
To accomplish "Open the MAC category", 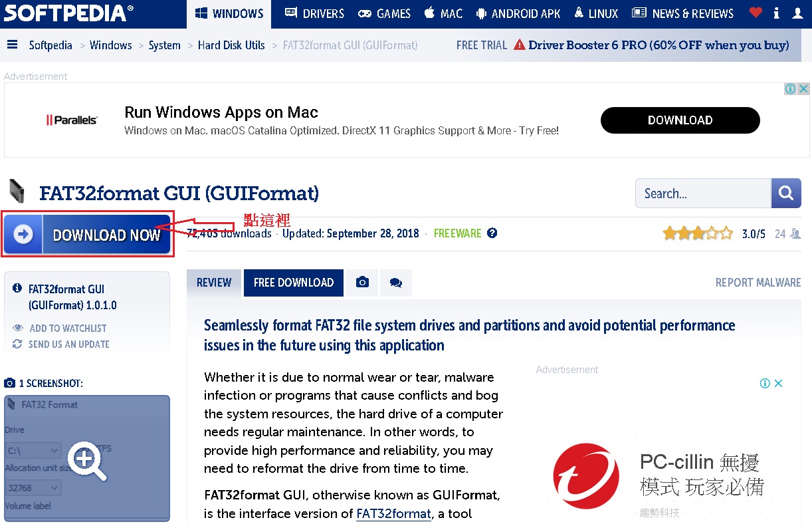I will coord(443,13).
